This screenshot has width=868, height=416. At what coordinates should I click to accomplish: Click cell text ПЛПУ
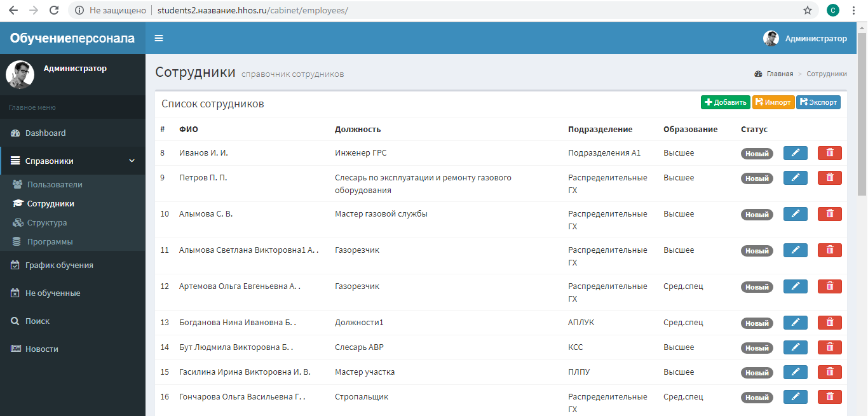point(579,372)
